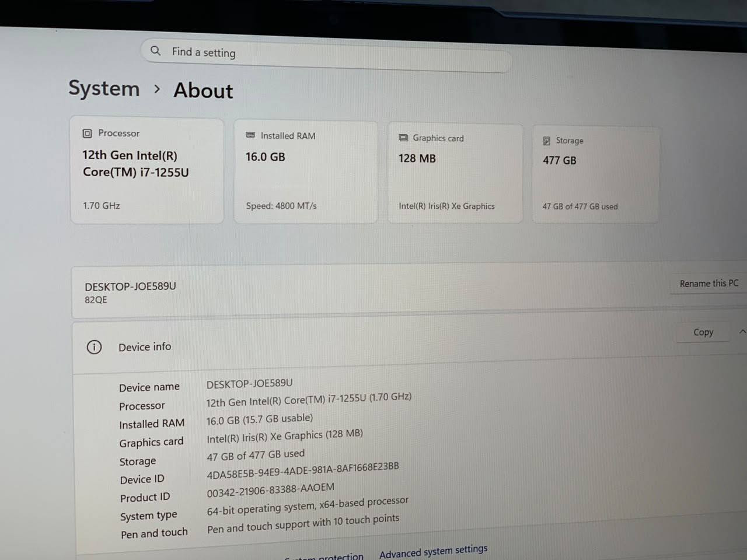Click the Find a setting search box
Screen dimensions: 747x560
point(326,55)
